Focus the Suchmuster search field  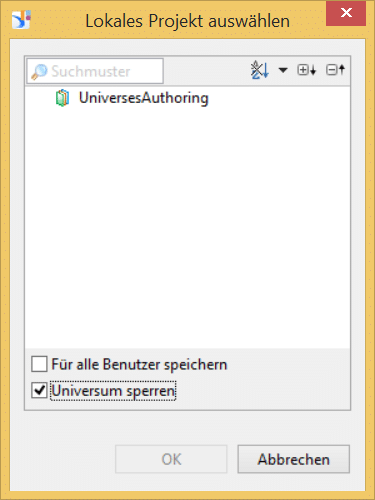[x=95, y=71]
